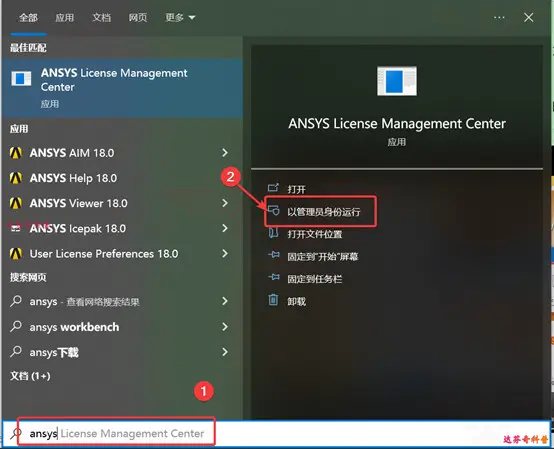Click the large app icon in details pane
554x449 pixels.
[397, 81]
